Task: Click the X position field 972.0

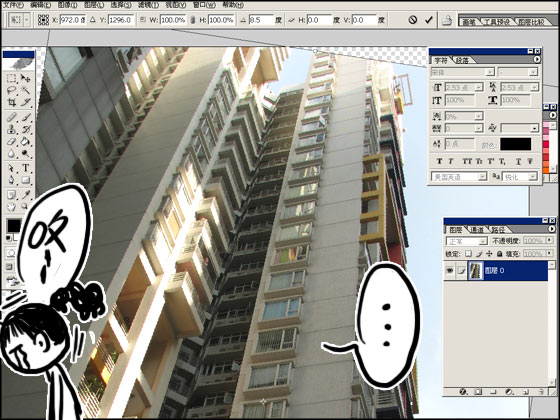Action: [x=72, y=20]
